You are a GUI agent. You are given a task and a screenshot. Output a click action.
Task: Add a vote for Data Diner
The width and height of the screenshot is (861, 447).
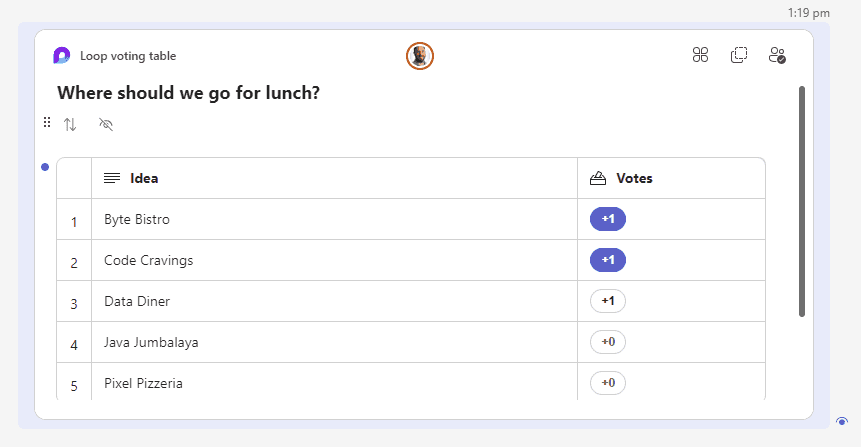(x=608, y=301)
